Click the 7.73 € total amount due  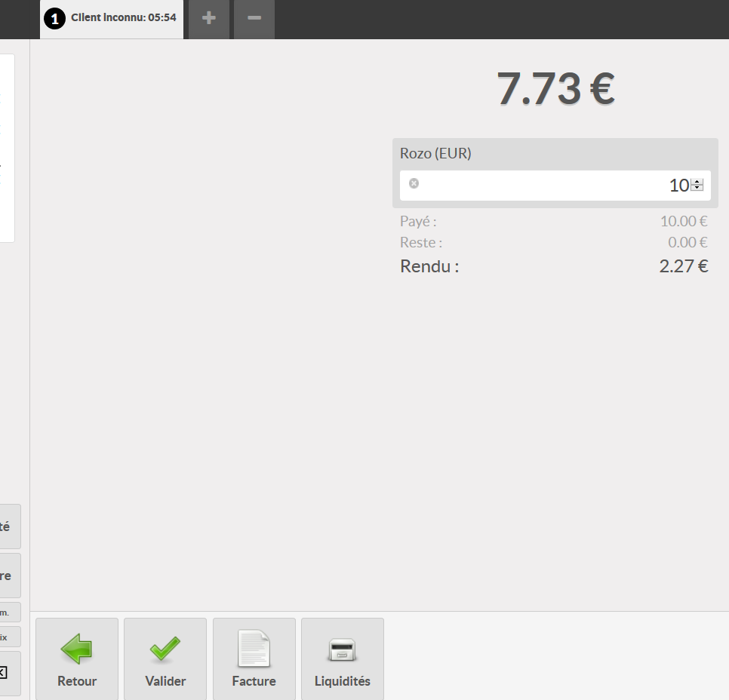555,89
